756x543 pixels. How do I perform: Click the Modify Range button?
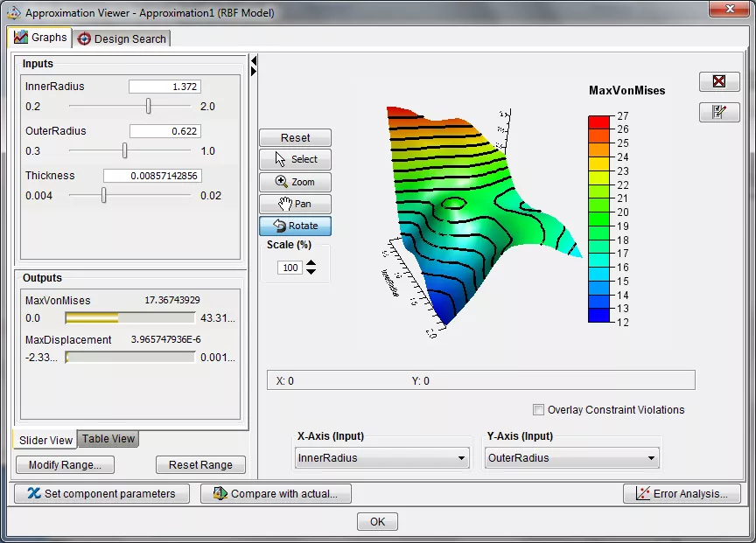(64, 465)
